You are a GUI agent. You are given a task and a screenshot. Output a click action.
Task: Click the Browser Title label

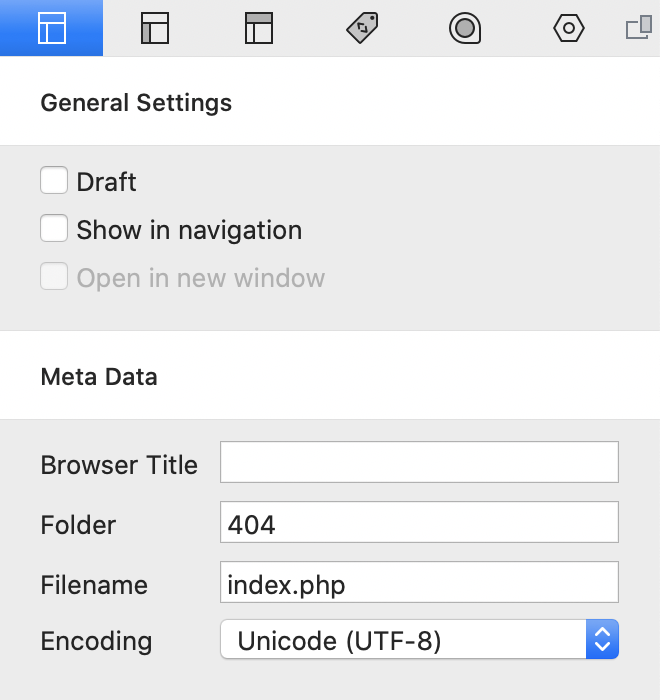coord(119,465)
